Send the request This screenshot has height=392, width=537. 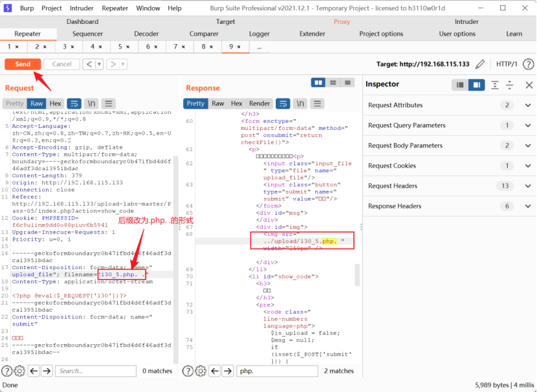point(23,64)
